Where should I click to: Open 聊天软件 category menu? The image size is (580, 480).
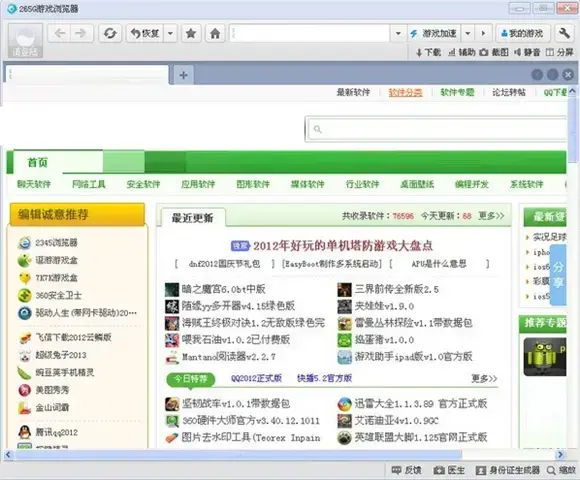pyautogui.click(x=34, y=184)
